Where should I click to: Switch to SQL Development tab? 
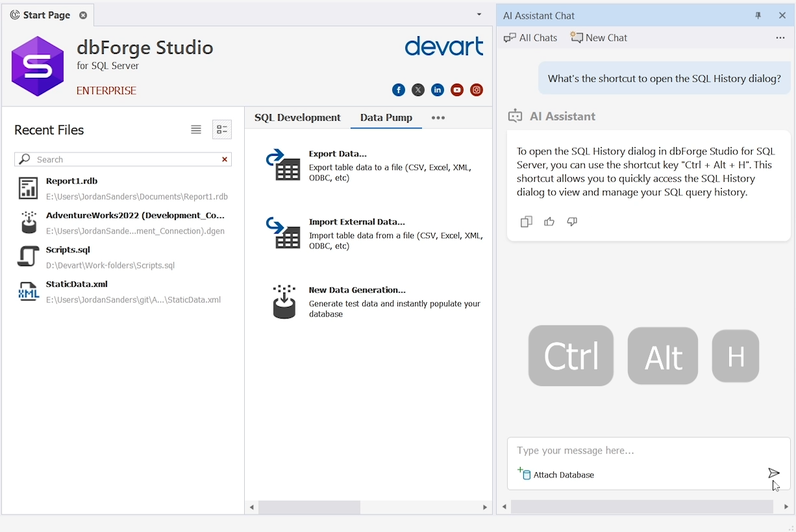(297, 118)
